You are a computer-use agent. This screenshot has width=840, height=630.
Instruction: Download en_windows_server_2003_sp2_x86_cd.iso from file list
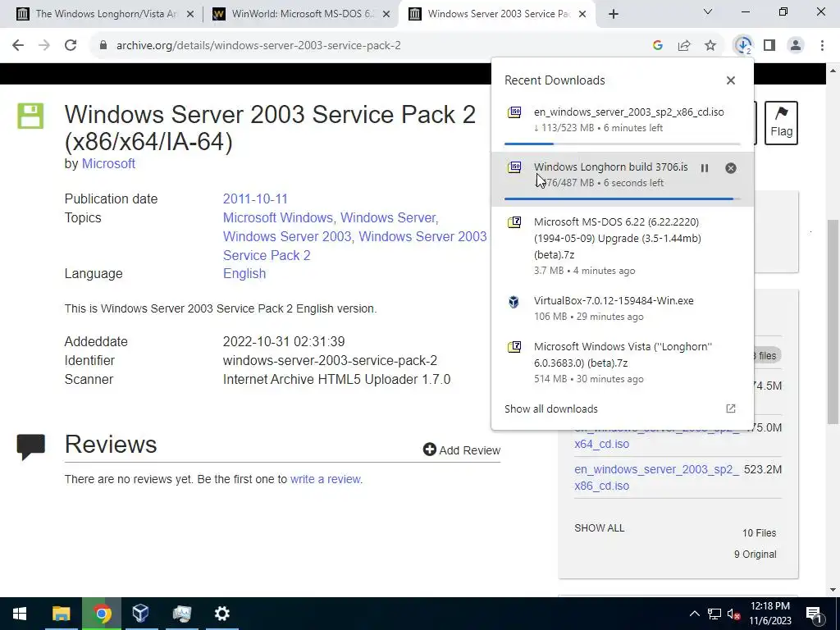[655, 477]
